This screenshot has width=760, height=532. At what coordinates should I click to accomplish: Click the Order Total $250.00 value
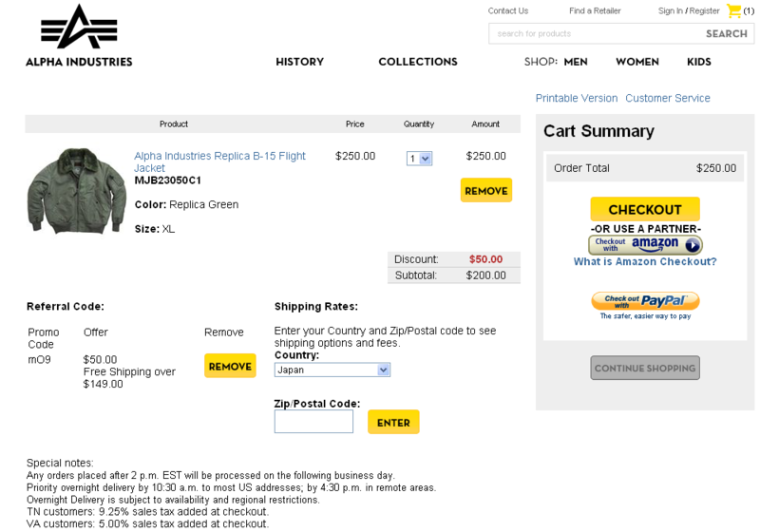pos(716,168)
